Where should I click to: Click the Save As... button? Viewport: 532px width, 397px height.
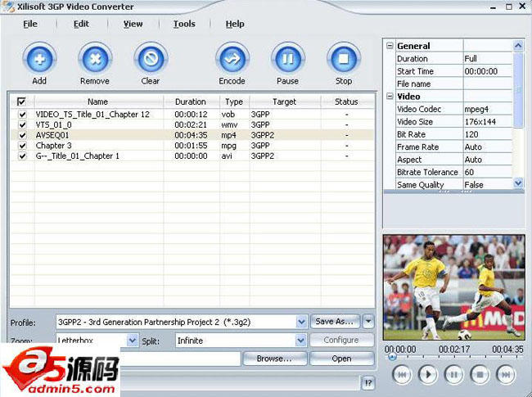tap(336, 322)
